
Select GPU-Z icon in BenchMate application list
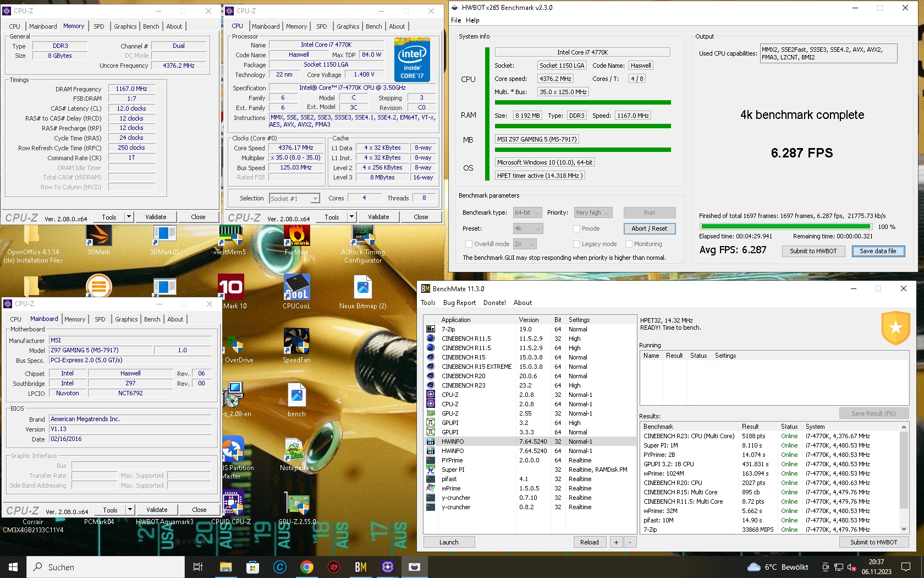coord(431,413)
